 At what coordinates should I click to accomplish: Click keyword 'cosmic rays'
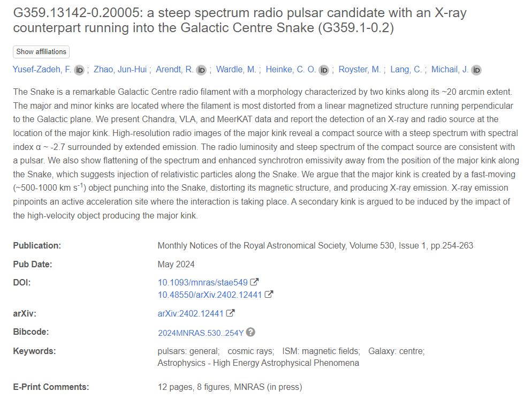(250, 351)
